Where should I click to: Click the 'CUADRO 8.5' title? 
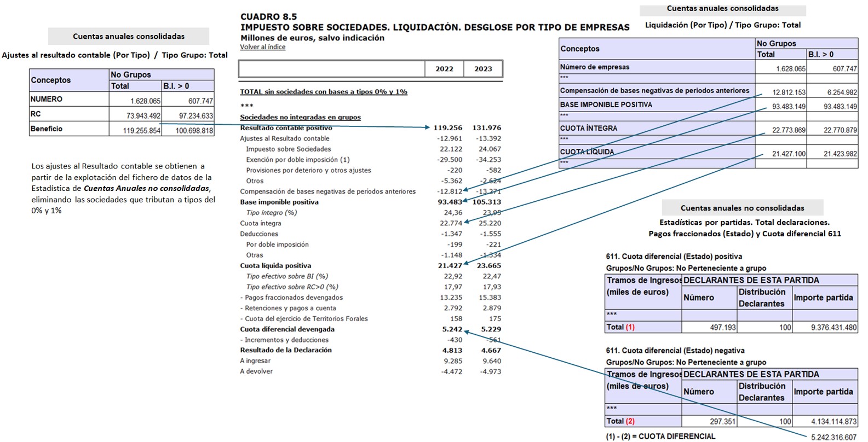269,16
